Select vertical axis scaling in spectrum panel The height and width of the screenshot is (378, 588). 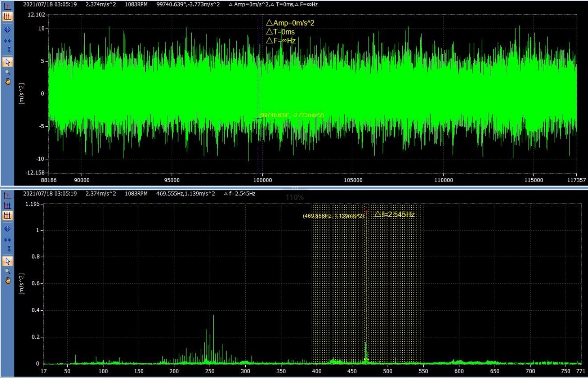[x=8, y=248]
